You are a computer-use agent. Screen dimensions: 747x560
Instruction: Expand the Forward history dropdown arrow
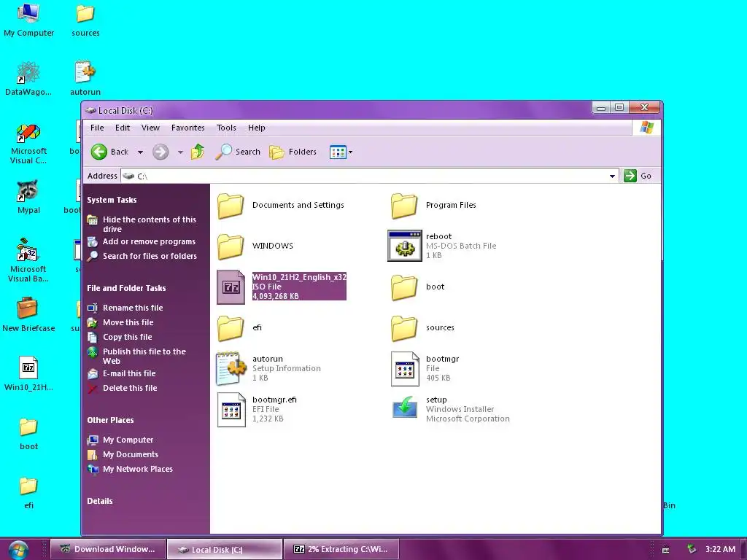[x=180, y=152]
